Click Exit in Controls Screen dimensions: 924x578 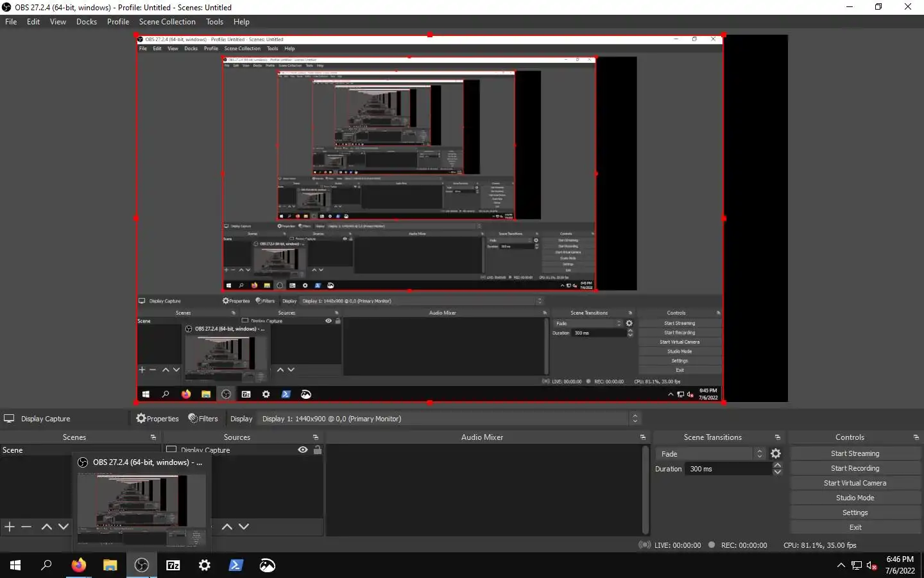point(855,527)
